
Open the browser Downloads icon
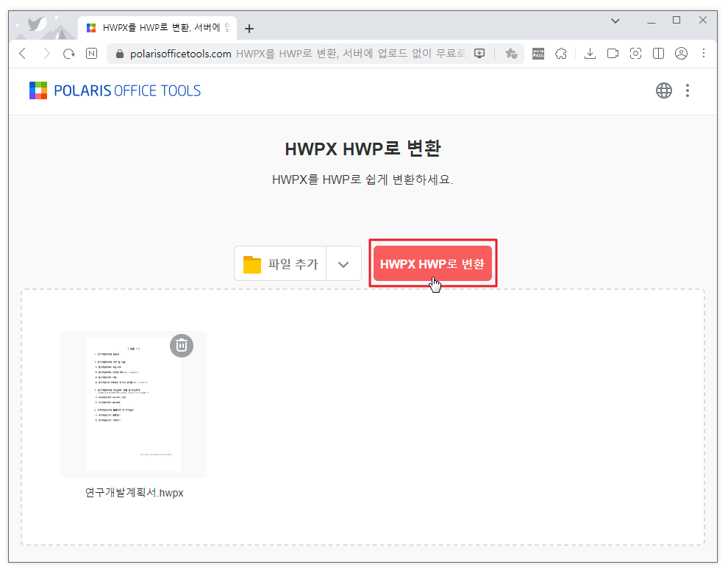pos(590,53)
